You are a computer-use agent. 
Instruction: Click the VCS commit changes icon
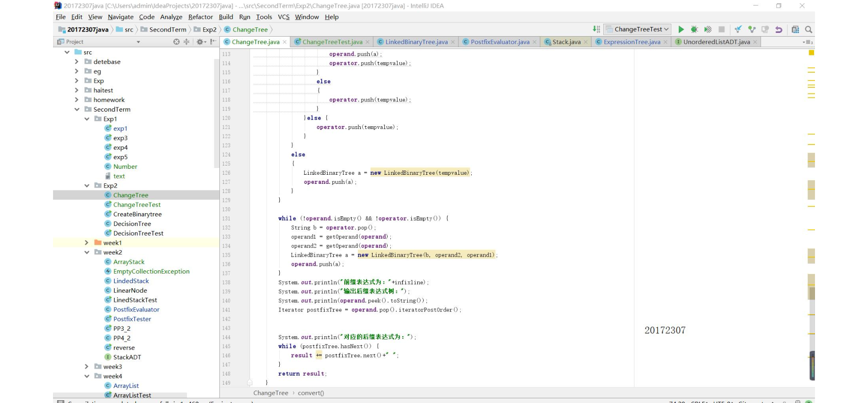tap(751, 29)
